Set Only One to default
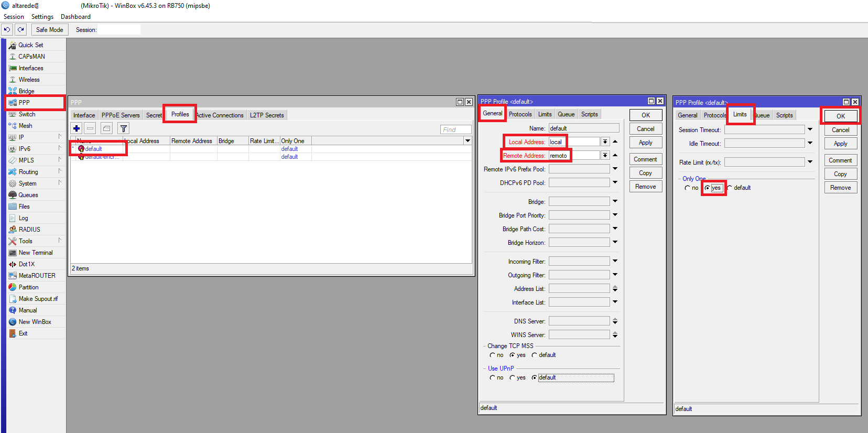868x433 pixels. [x=730, y=188]
